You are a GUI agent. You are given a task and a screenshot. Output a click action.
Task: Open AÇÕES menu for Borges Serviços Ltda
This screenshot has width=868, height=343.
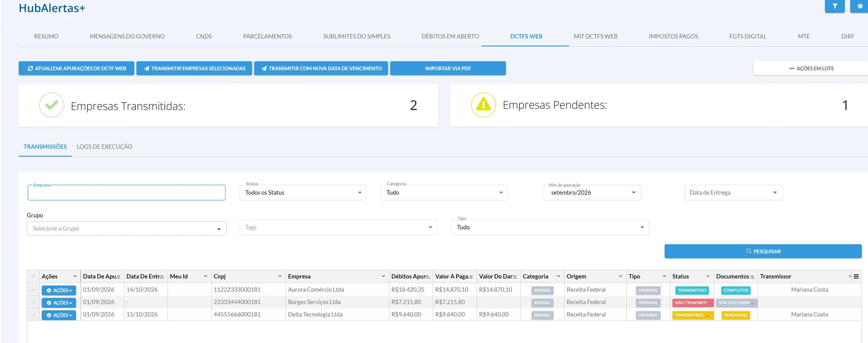(x=59, y=303)
